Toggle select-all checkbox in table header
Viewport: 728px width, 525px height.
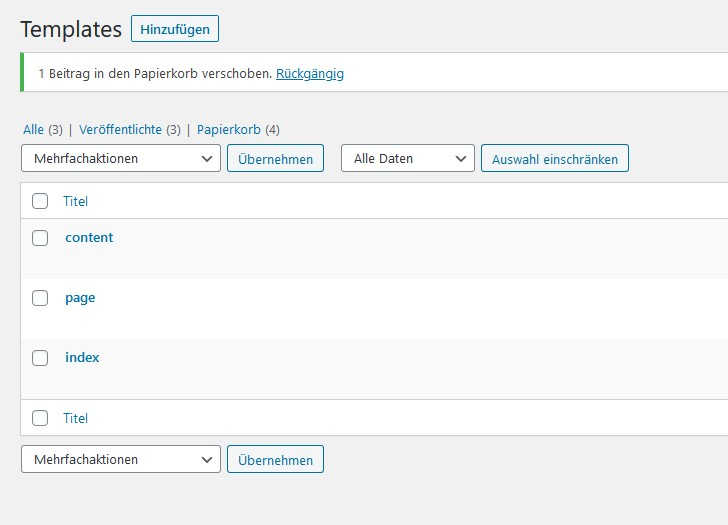(40, 201)
